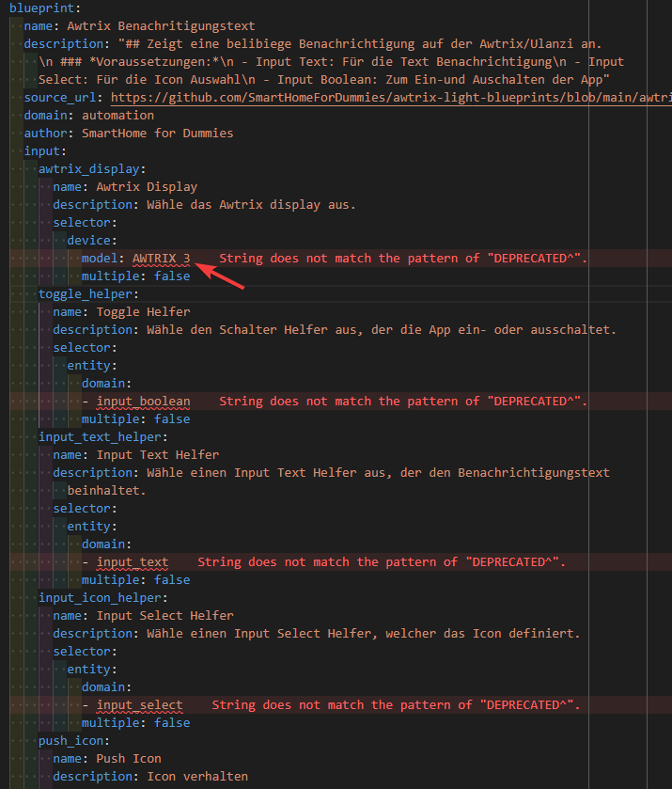The height and width of the screenshot is (789, 672).
Task: Place cursor on the input_text_helper key
Action: [x=102, y=437]
